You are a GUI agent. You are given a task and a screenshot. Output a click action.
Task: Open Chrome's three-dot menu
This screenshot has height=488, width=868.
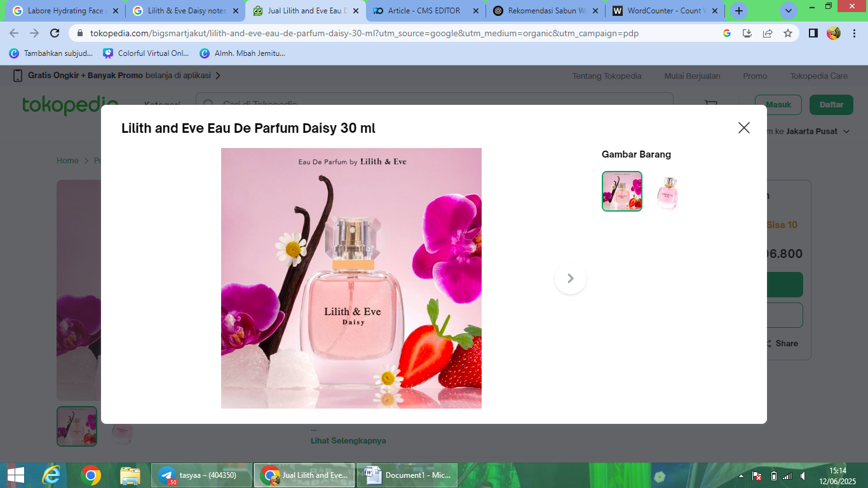pyautogui.click(x=853, y=34)
